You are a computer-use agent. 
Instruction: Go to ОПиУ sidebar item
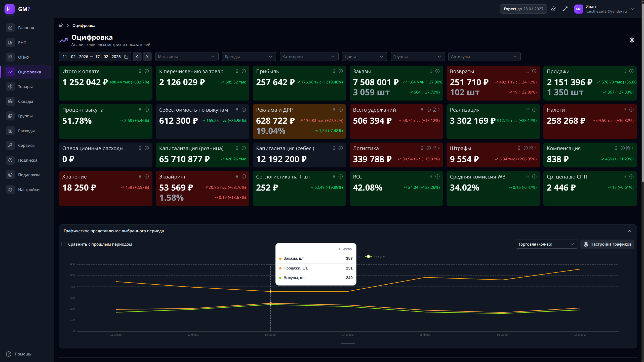(x=24, y=57)
